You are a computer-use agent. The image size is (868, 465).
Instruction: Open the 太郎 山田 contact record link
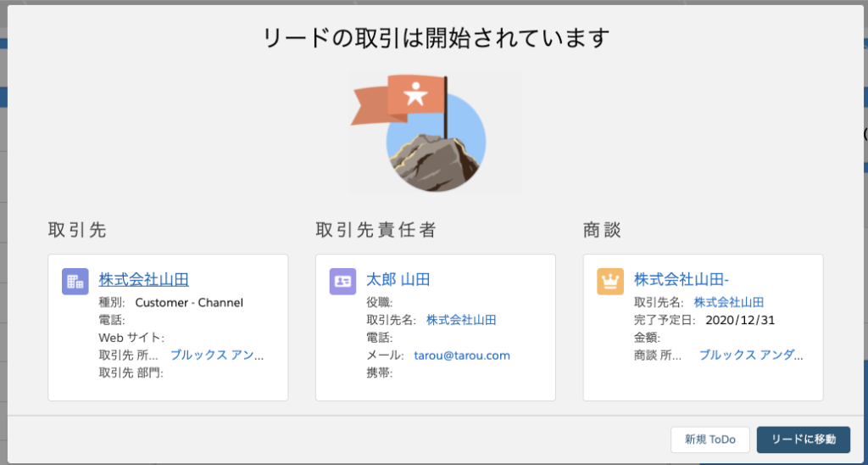click(x=398, y=280)
